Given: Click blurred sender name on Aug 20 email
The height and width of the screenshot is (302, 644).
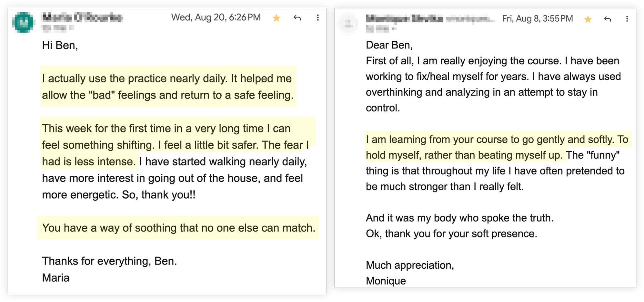Looking at the screenshot, I should point(82,17).
